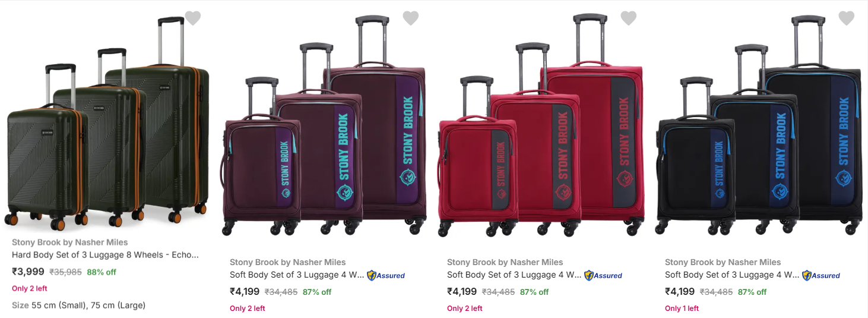Click the Only 1 left label
The width and height of the screenshot is (868, 318).
pyautogui.click(x=682, y=308)
